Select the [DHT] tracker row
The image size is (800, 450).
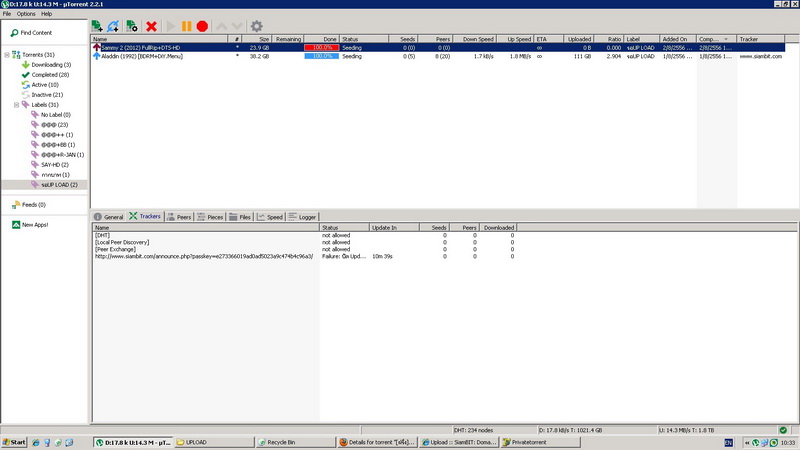(x=304, y=235)
